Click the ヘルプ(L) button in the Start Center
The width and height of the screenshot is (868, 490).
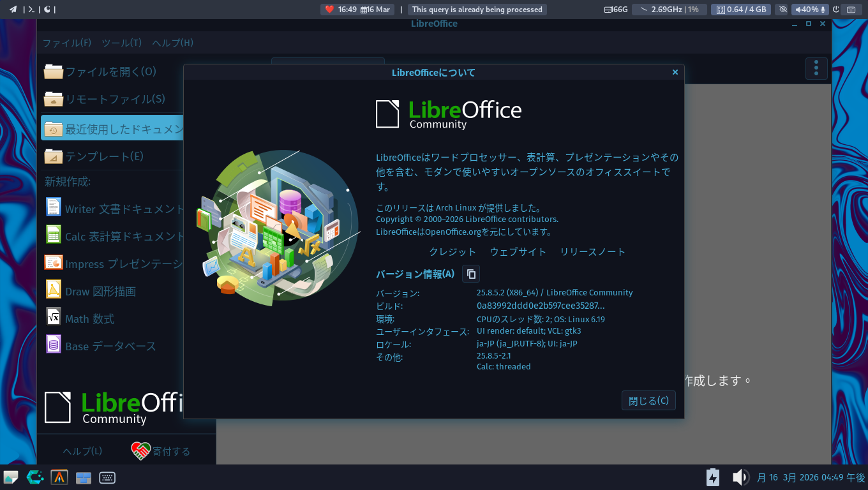point(82,451)
